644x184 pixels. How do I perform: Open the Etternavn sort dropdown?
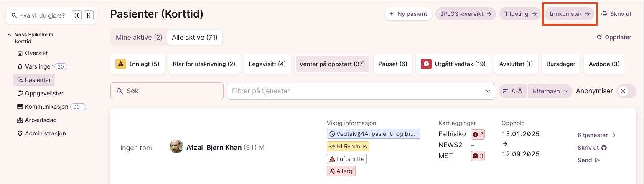(x=550, y=91)
